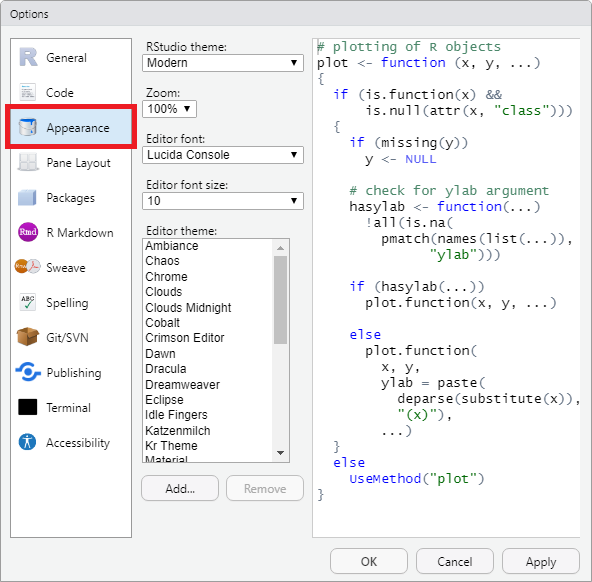Click the R Markdown Rmd icon

28,232
